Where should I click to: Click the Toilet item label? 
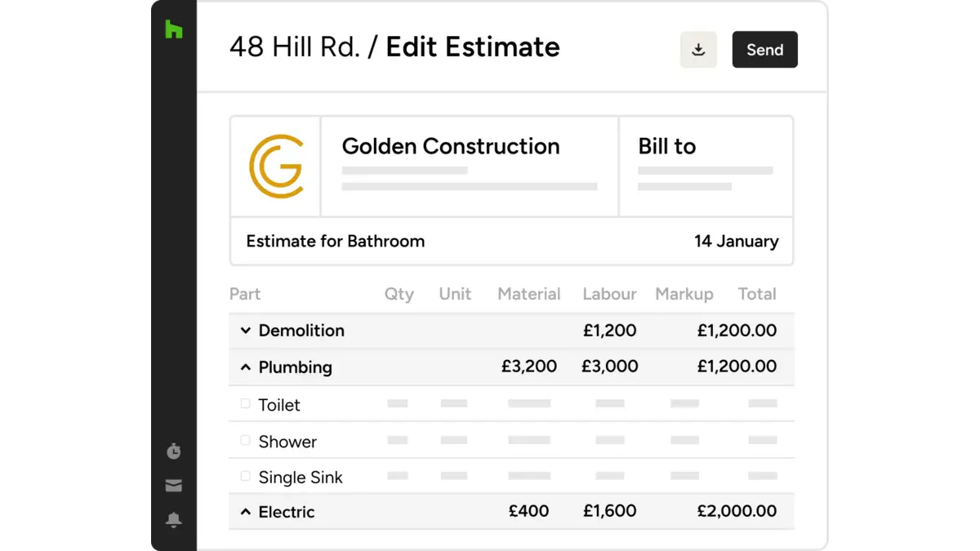pyautogui.click(x=279, y=405)
